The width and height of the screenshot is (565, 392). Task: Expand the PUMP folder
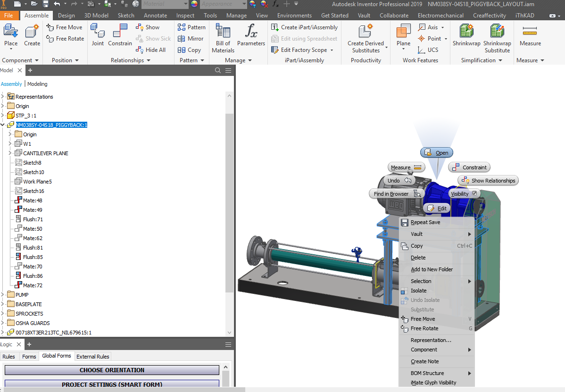coord(2,294)
